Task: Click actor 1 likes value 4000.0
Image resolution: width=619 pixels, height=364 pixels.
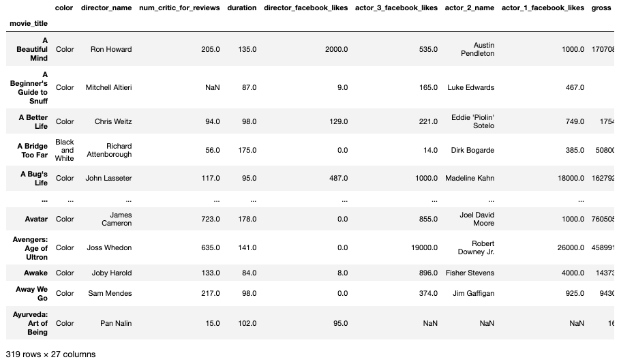Action: tap(573, 273)
